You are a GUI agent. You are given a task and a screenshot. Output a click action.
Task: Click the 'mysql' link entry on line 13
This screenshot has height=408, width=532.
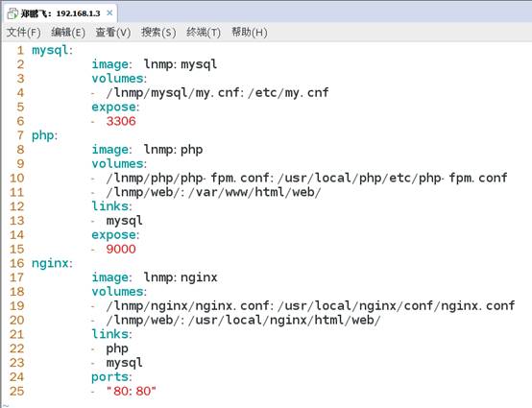click(124, 221)
